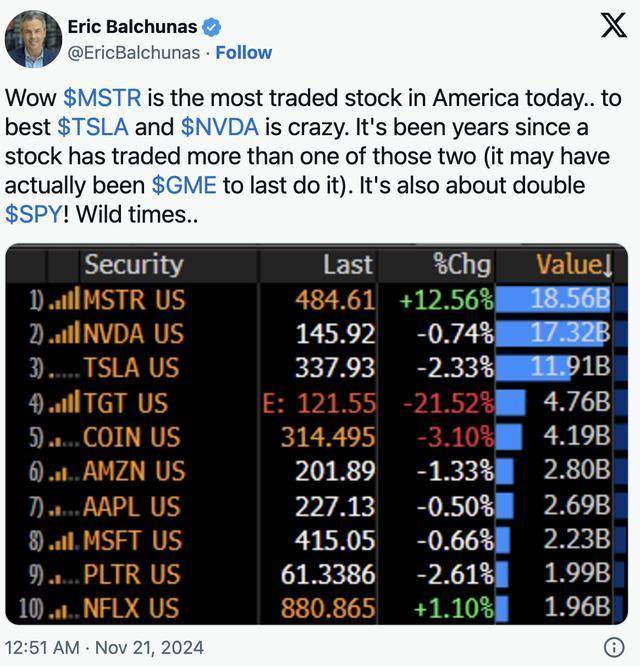Click the MSTR value bar 18.56B
The width and height of the screenshot is (640, 666).
coord(553,300)
